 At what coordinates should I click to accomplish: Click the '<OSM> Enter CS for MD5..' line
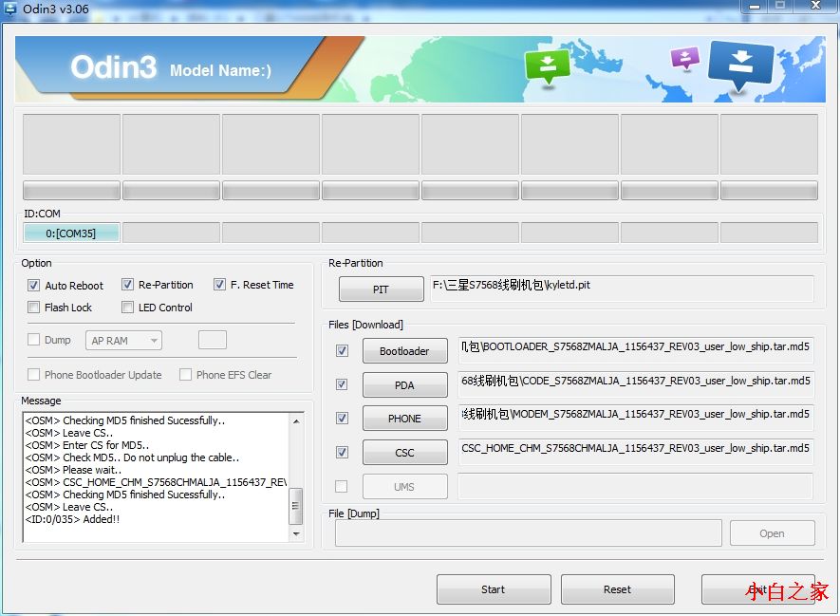[86, 445]
